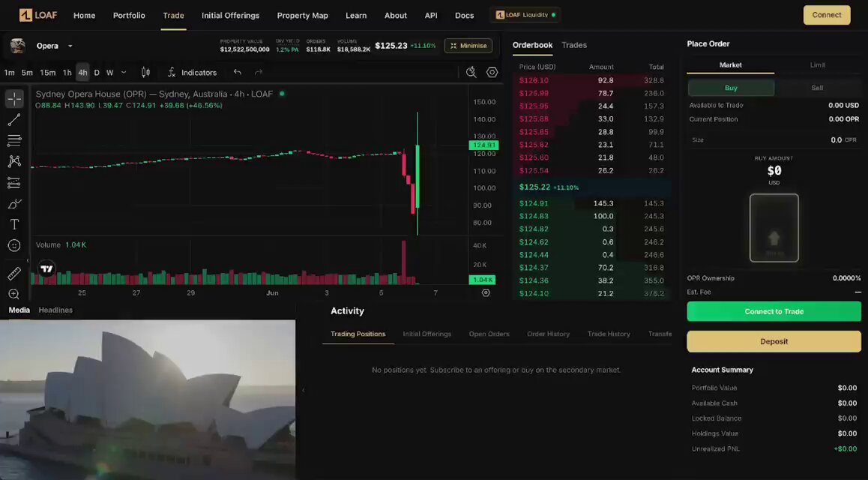
Task: Select the 4h timeframe
Action: click(82, 73)
